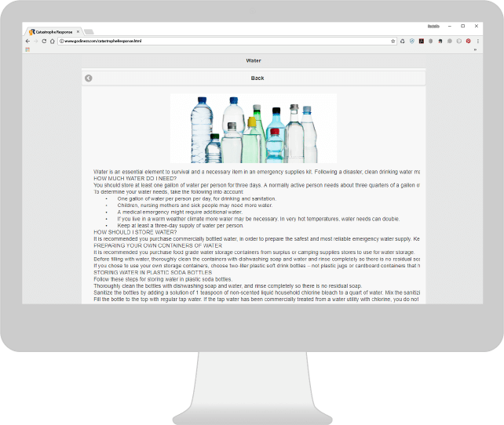The width and height of the screenshot is (504, 425).
Task: Select the Catastrophe Response tab
Action: point(53,32)
